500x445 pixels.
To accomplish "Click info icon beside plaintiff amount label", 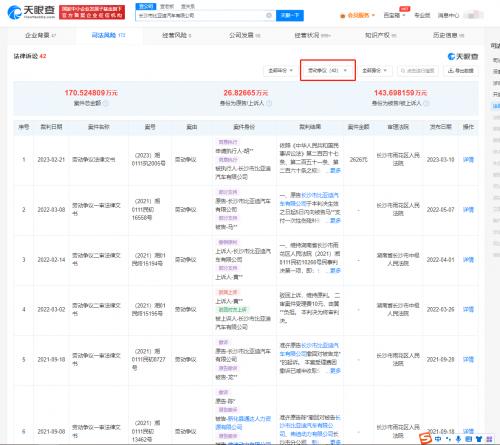I will [269, 103].
